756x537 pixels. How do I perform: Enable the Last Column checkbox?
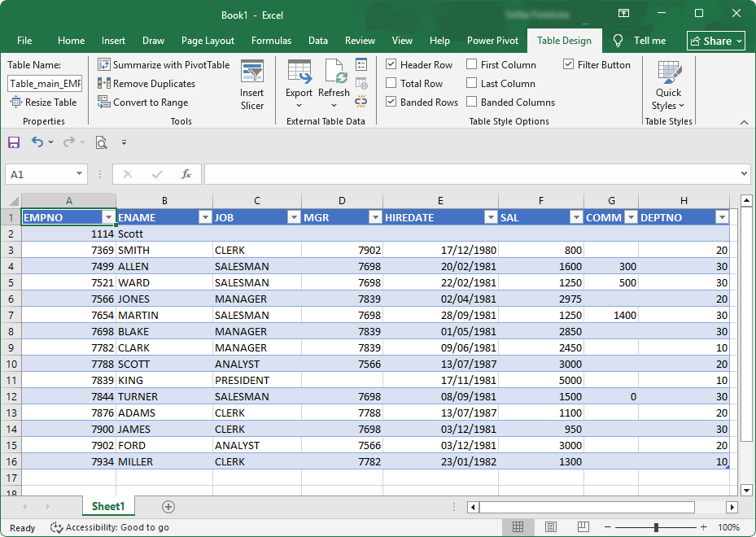(x=471, y=83)
